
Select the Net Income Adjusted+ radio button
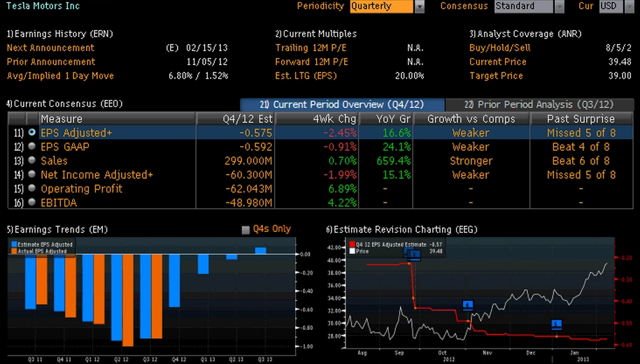(32, 175)
